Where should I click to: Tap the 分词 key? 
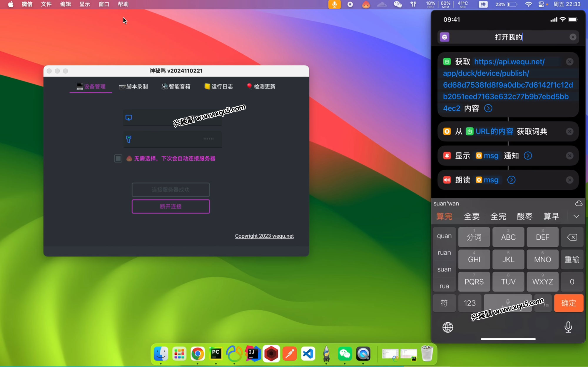(x=474, y=237)
